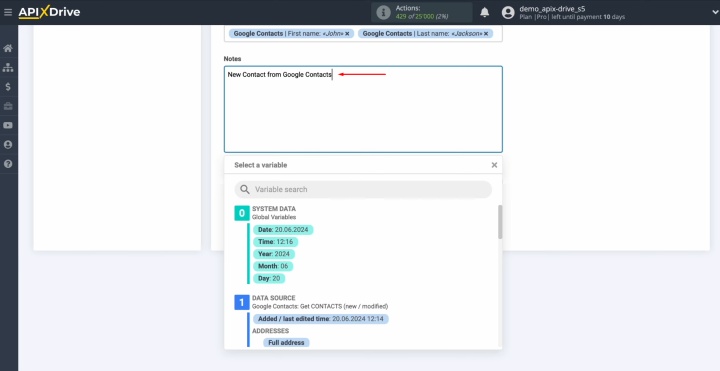Open the connections sitemap sidebar icon
Screen dimensions: 720x371
(x=8, y=67)
